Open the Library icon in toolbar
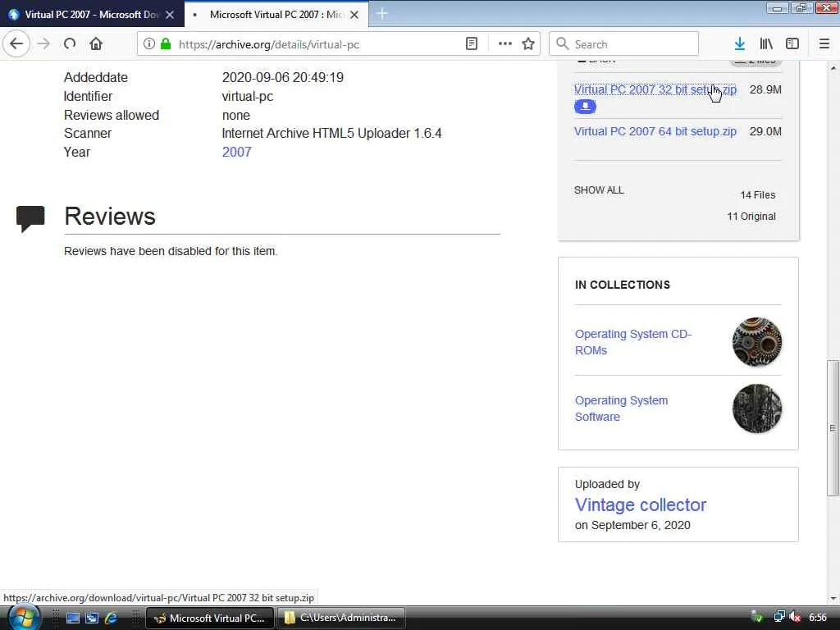This screenshot has width=840, height=630. [766, 44]
